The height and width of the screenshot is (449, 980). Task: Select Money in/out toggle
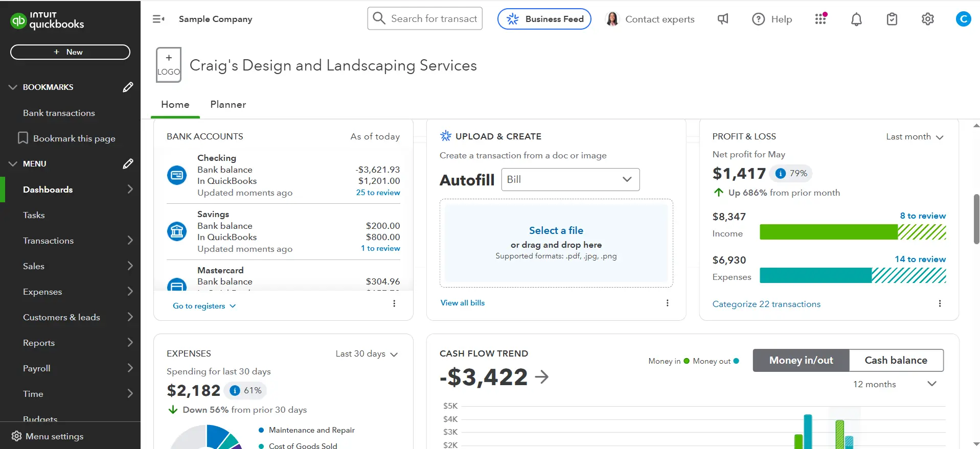coord(801,360)
